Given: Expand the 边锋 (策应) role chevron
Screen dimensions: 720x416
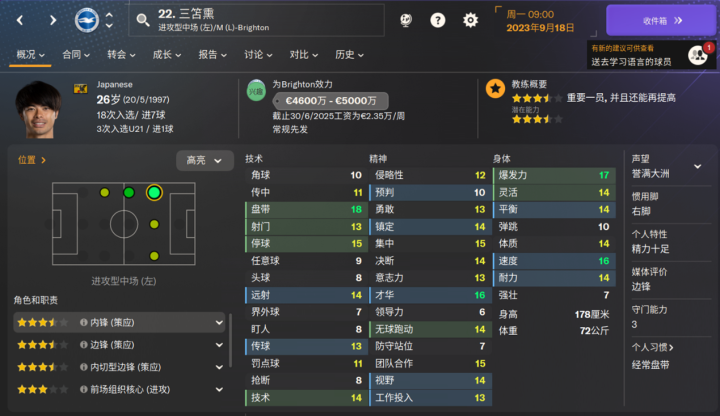Looking at the screenshot, I should click(219, 345).
